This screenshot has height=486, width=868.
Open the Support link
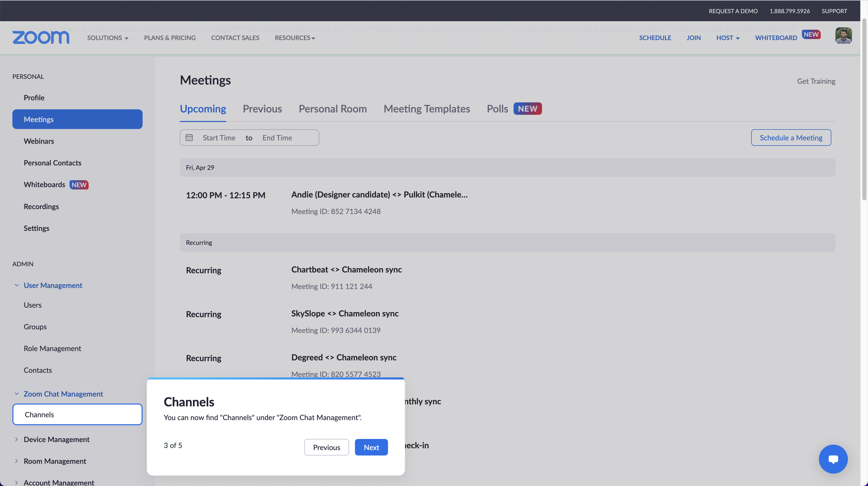coord(834,11)
